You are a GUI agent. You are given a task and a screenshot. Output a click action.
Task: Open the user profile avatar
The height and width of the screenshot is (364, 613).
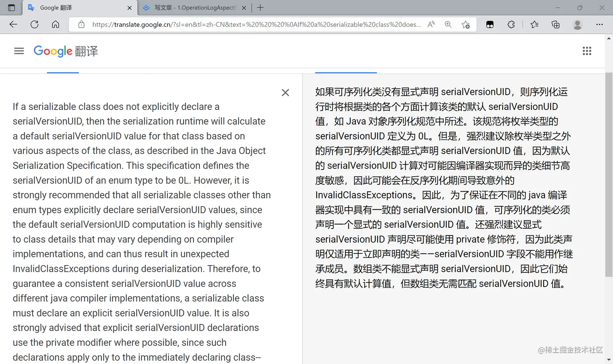577,24
